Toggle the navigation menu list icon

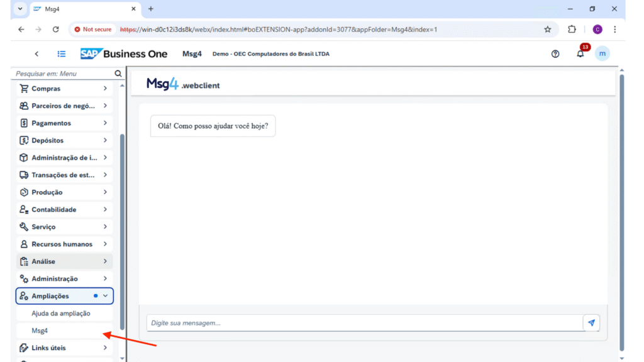pyautogui.click(x=62, y=54)
